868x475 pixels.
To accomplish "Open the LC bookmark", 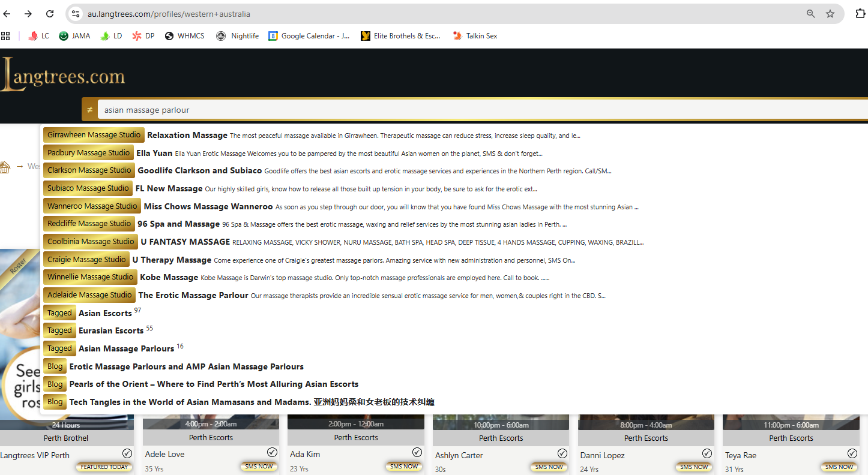I will pyautogui.click(x=39, y=36).
